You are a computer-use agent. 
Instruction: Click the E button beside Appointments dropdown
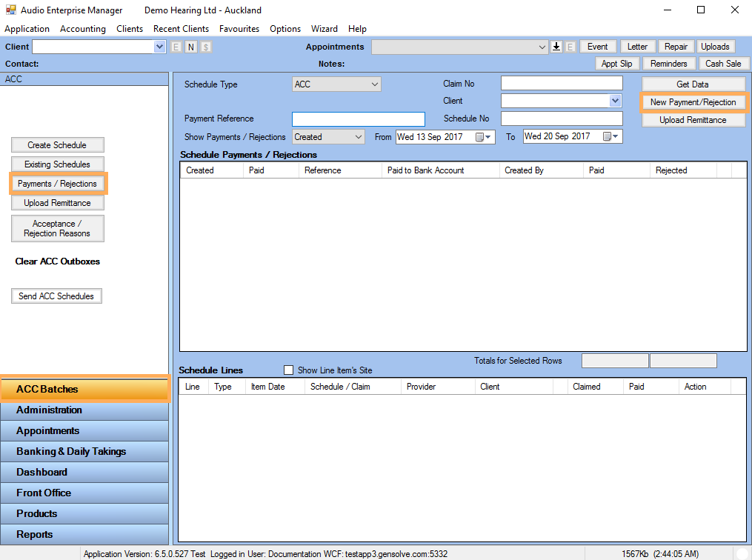(570, 47)
